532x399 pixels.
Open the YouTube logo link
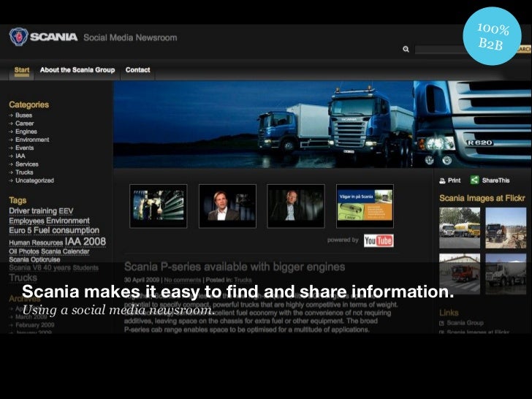[379, 240]
